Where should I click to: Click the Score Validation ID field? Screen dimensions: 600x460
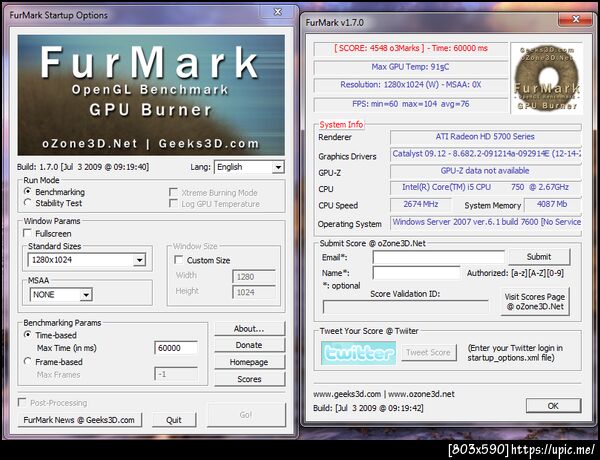(x=406, y=307)
